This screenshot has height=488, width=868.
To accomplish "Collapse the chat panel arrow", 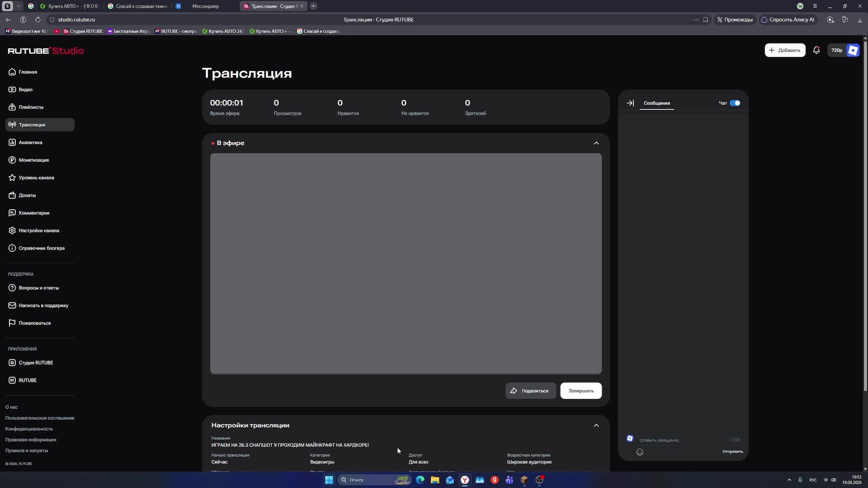I will pos(630,103).
